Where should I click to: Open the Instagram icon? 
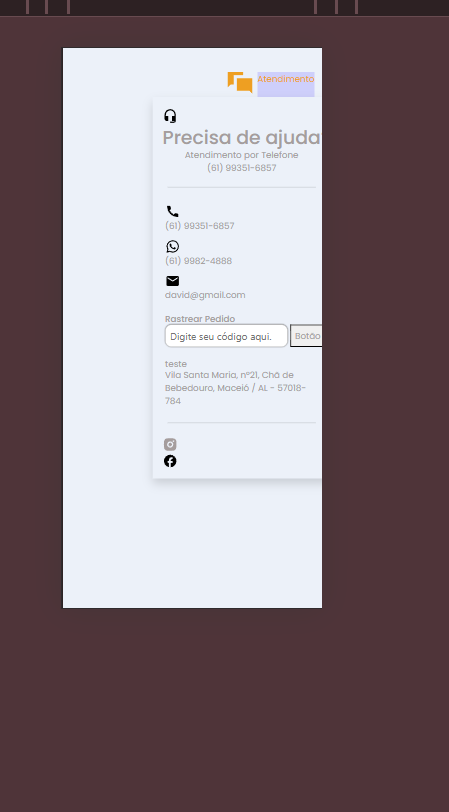[x=170, y=444]
